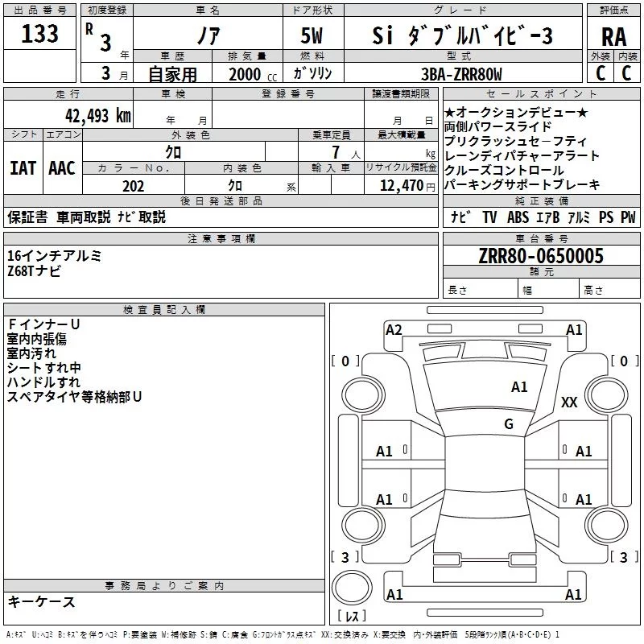Viewport: 644px width, 644px height.
Task: Select the car name ノア
Action: coord(208,35)
